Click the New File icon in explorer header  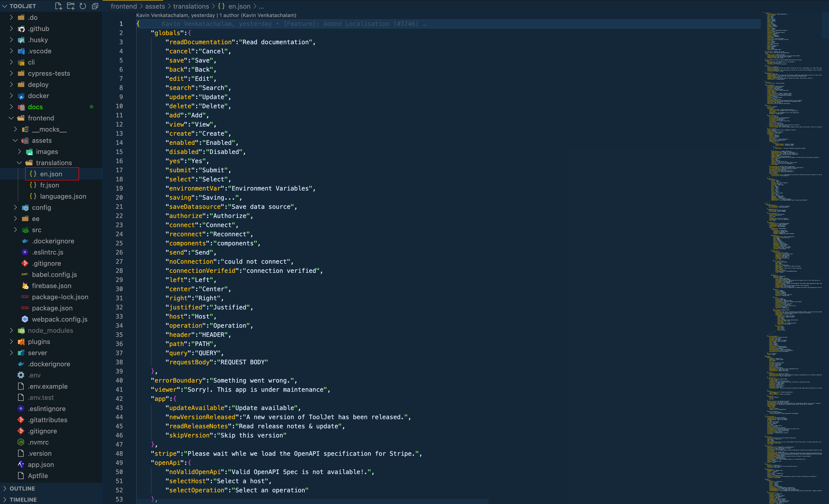point(58,6)
